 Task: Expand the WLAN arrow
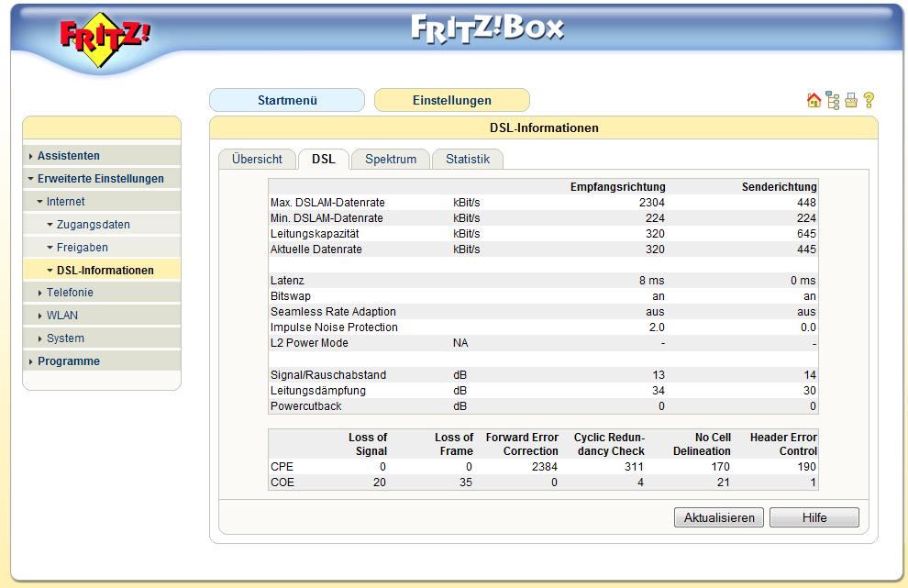pyautogui.click(x=39, y=316)
